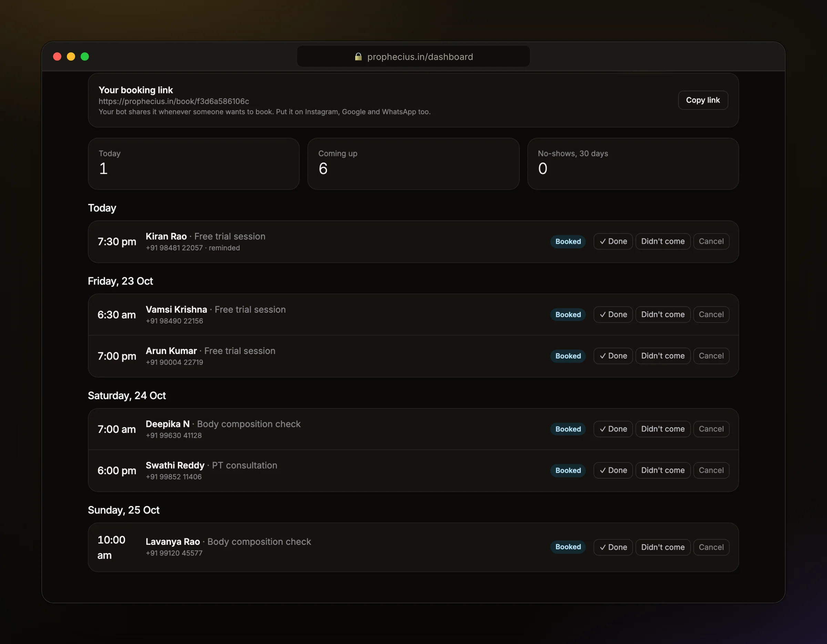The height and width of the screenshot is (644, 827).
Task: Click phone number +91 90004 22719
Action: (175, 363)
